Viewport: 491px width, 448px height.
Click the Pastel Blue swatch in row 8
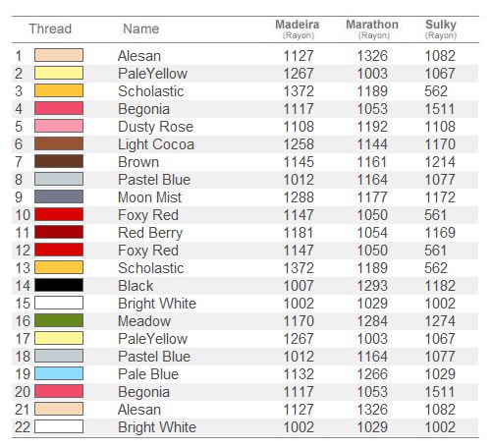[59, 179]
